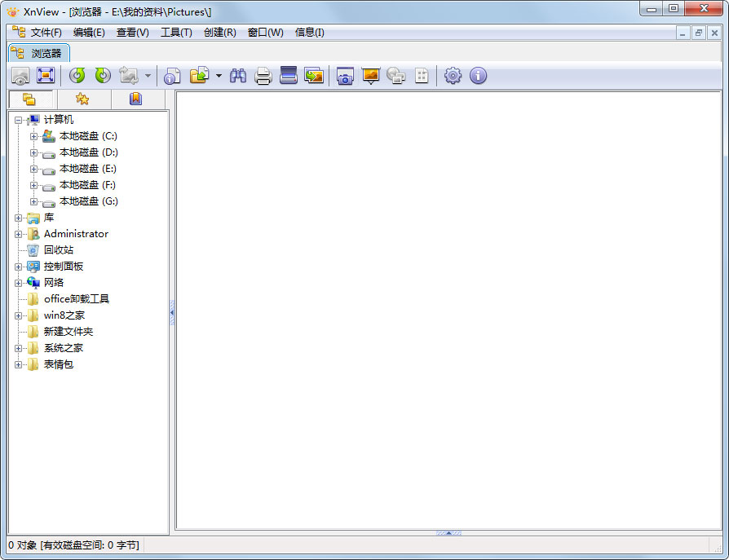Open search with the binoculars icon

coord(238,76)
